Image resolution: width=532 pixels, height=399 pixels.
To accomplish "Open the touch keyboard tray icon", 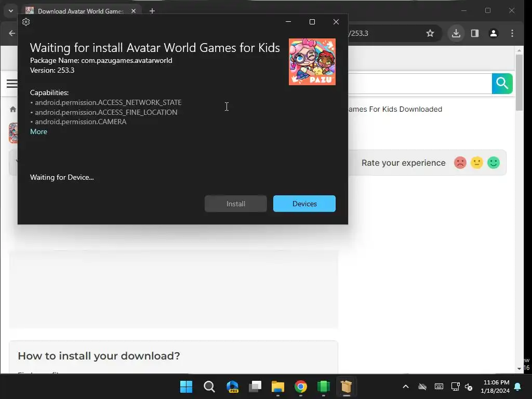I will (x=439, y=387).
